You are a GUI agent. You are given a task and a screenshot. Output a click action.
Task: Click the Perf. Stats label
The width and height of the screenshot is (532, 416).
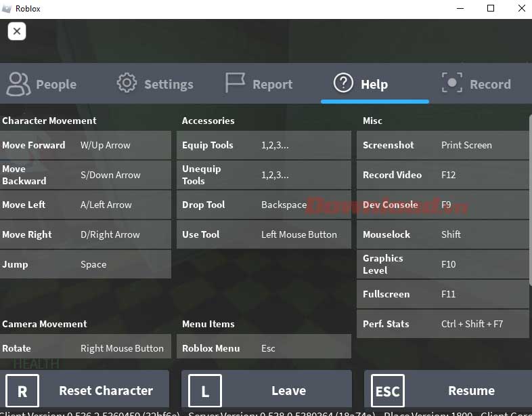pyautogui.click(x=386, y=324)
